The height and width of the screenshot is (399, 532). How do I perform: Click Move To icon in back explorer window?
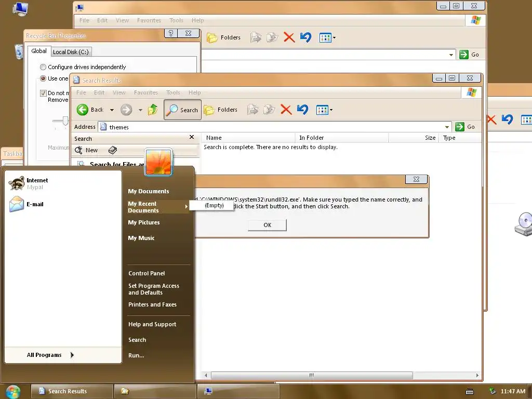(256, 37)
